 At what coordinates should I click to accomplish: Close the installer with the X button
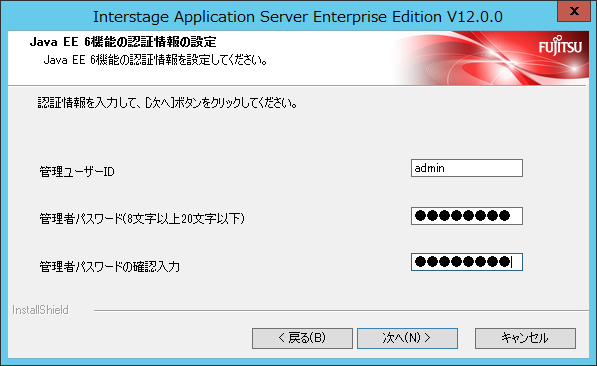tap(574, 11)
